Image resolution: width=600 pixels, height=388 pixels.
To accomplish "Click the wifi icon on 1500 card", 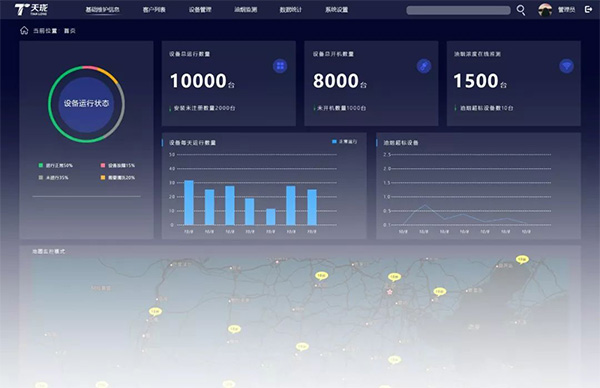I will (x=566, y=66).
